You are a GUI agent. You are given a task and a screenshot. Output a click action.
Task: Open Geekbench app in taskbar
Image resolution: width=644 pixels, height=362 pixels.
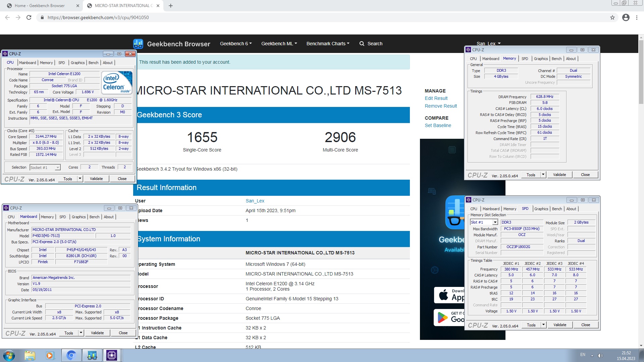pos(92,355)
